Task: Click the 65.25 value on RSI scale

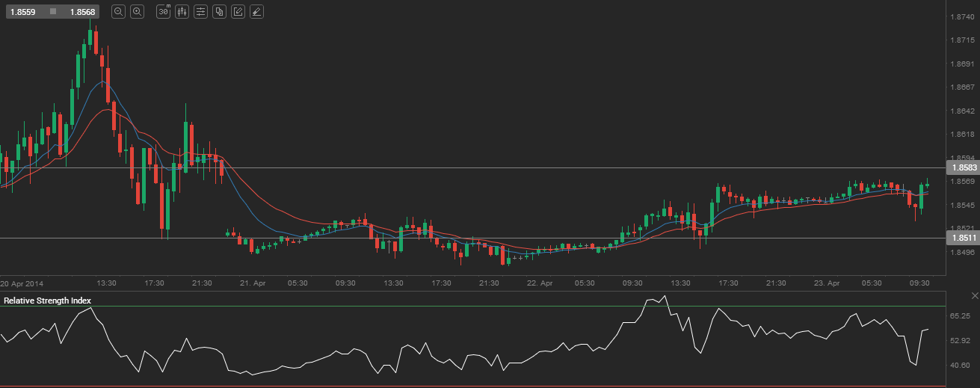Action: point(960,317)
